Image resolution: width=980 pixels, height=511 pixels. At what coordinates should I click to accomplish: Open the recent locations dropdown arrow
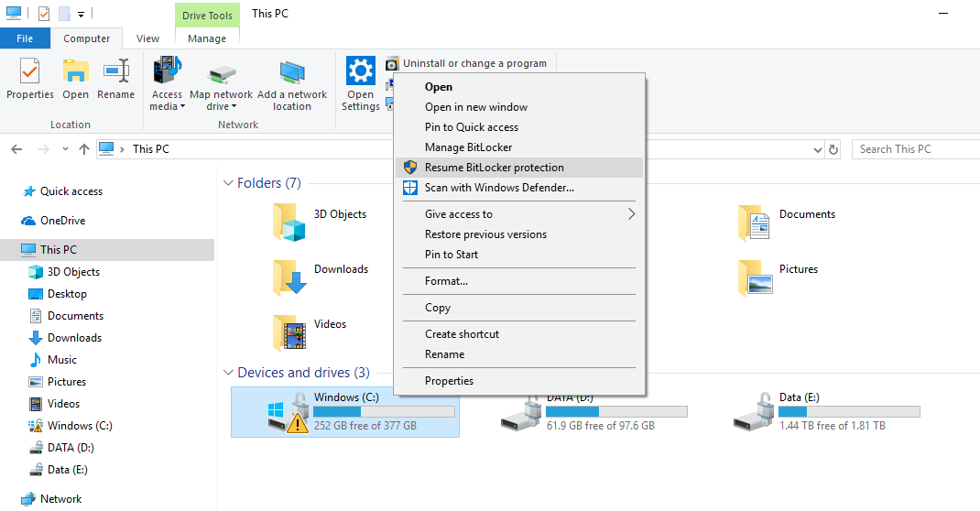65,149
